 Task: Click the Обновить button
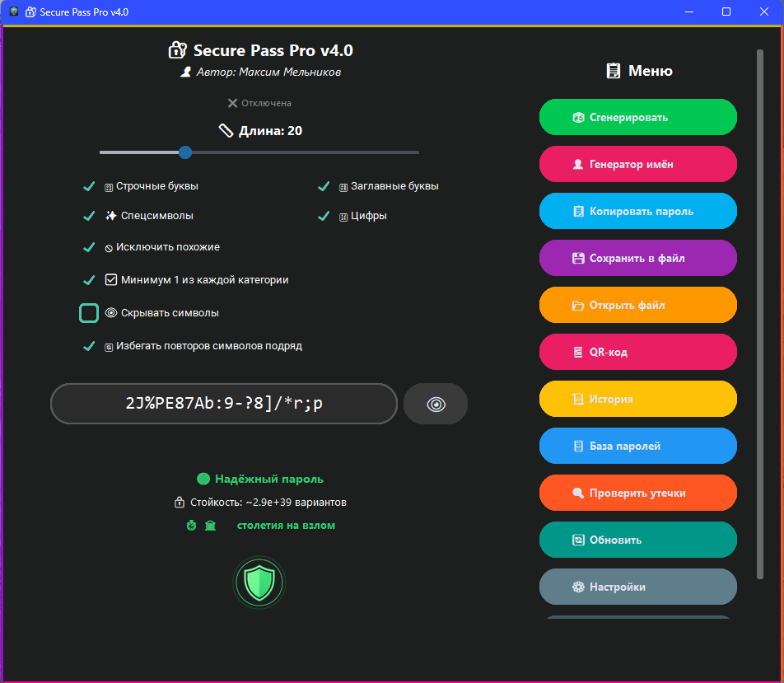click(x=637, y=540)
